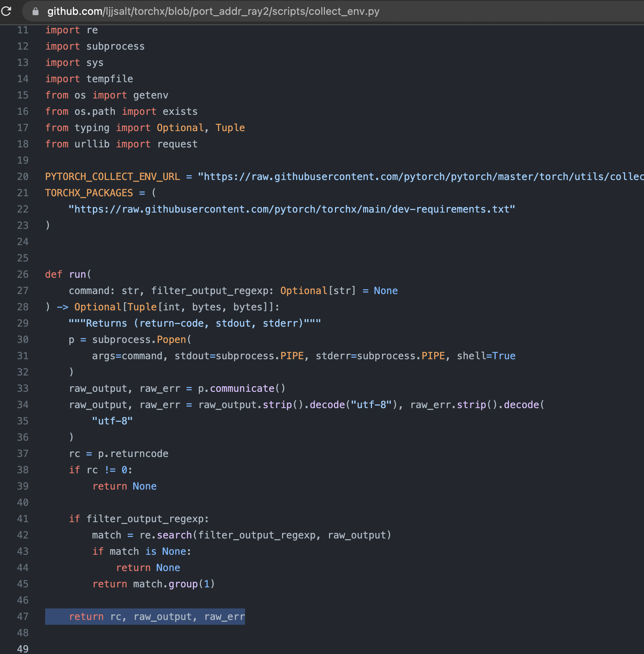Click 'exists' in os.path import
Image resolution: width=644 pixels, height=654 pixels.
tap(180, 111)
